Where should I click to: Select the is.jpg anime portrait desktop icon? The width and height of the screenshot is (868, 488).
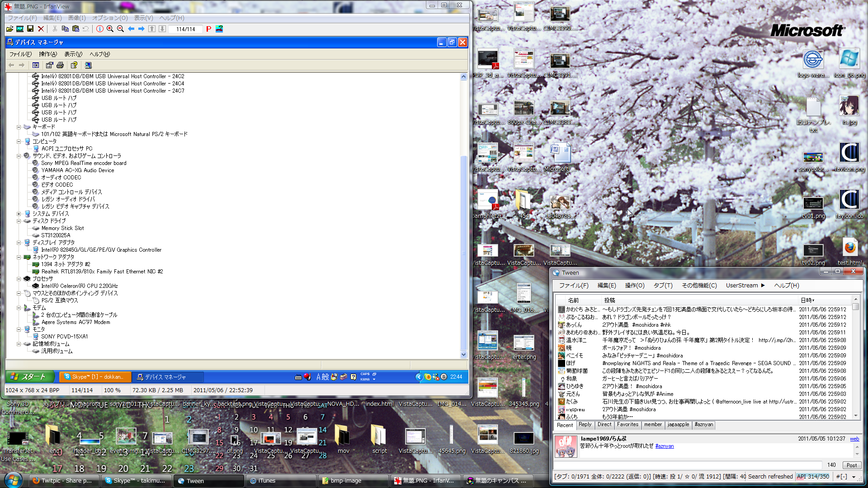pos(849,110)
